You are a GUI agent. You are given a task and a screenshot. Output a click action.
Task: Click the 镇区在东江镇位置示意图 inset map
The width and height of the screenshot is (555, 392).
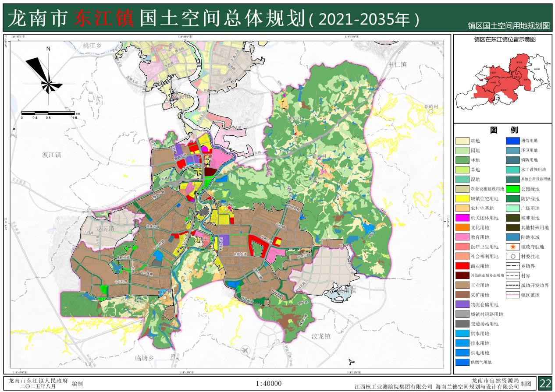click(501, 83)
